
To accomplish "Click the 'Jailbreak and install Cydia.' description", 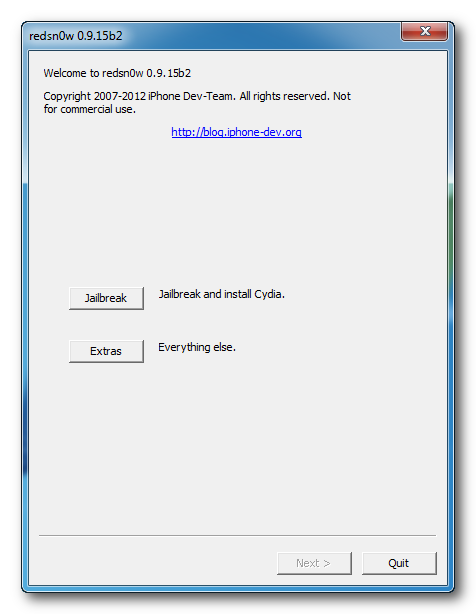I will (x=222, y=294).
